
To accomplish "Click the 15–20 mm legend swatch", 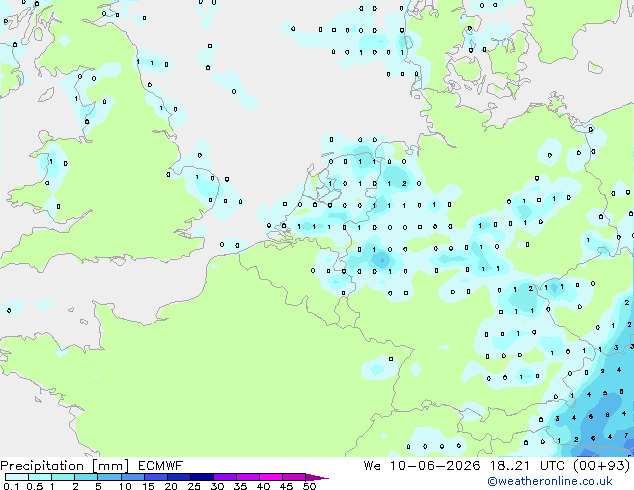I will [x=155, y=477].
